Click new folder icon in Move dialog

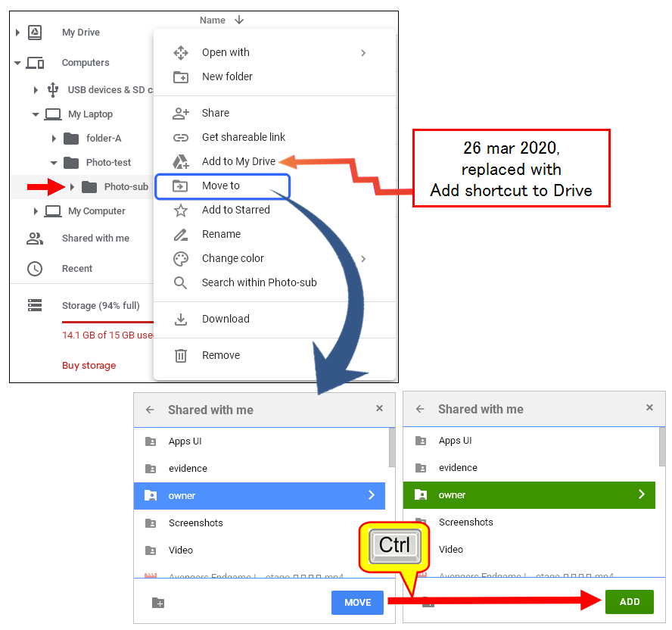click(158, 603)
